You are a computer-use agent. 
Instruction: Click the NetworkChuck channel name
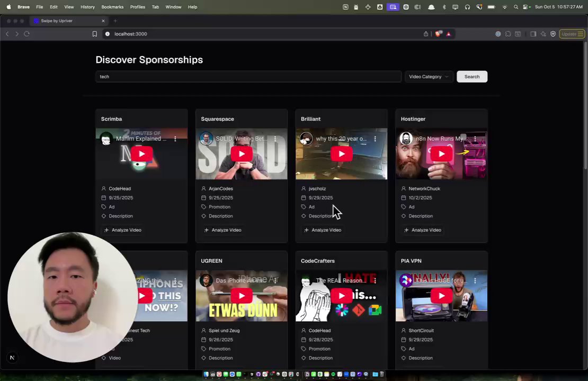coord(424,188)
